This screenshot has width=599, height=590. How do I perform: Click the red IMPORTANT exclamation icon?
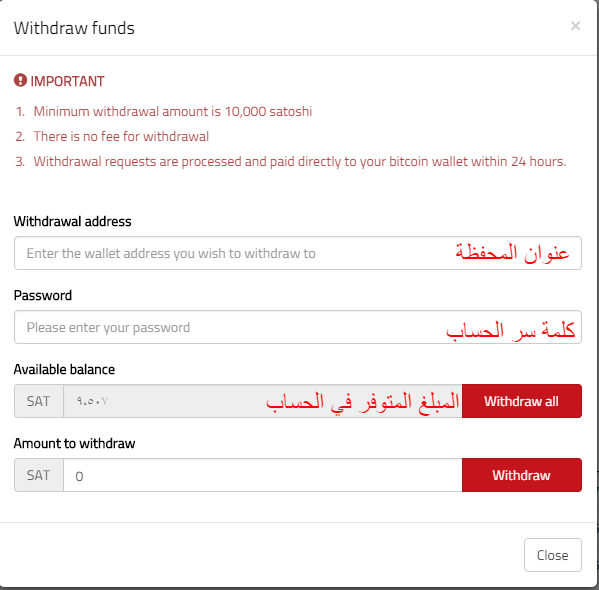[x=20, y=81]
